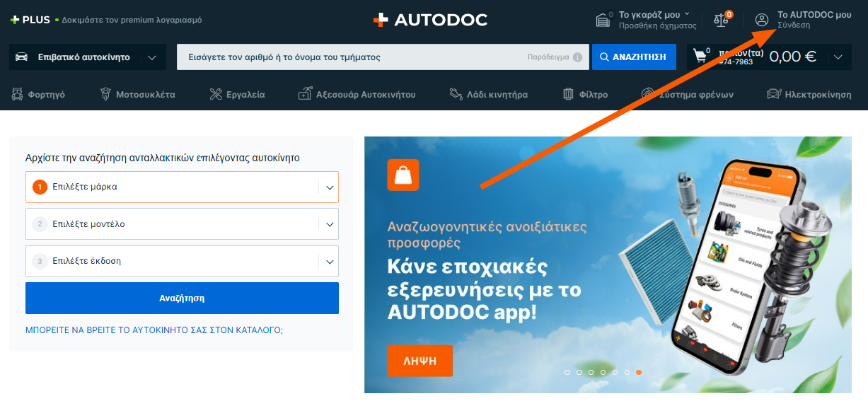The width and height of the screenshot is (868, 413).
Task: Click the blue Αναζήτηση vehicle search button
Action: click(182, 298)
